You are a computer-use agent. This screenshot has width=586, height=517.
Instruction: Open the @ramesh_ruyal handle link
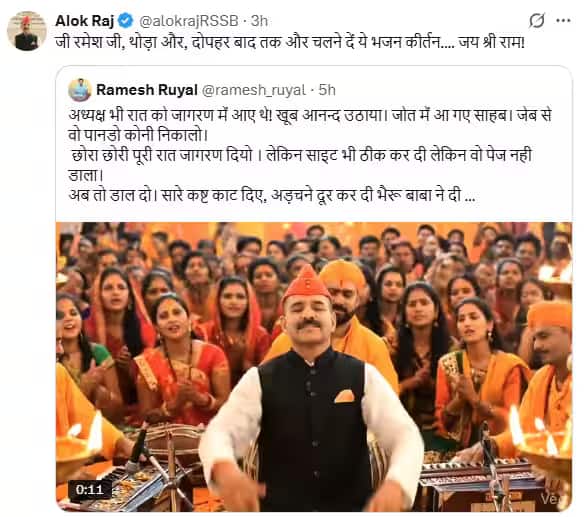254,90
